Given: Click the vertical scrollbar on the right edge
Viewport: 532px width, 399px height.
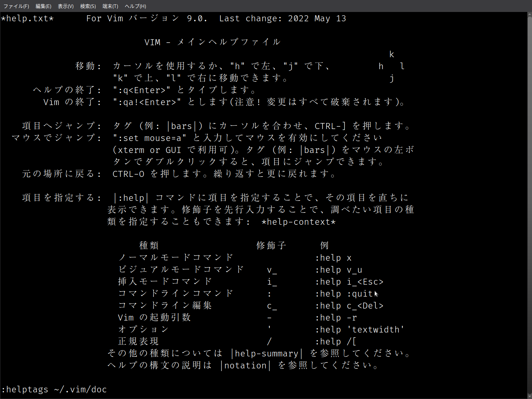Looking at the screenshot, I should (529, 205).
